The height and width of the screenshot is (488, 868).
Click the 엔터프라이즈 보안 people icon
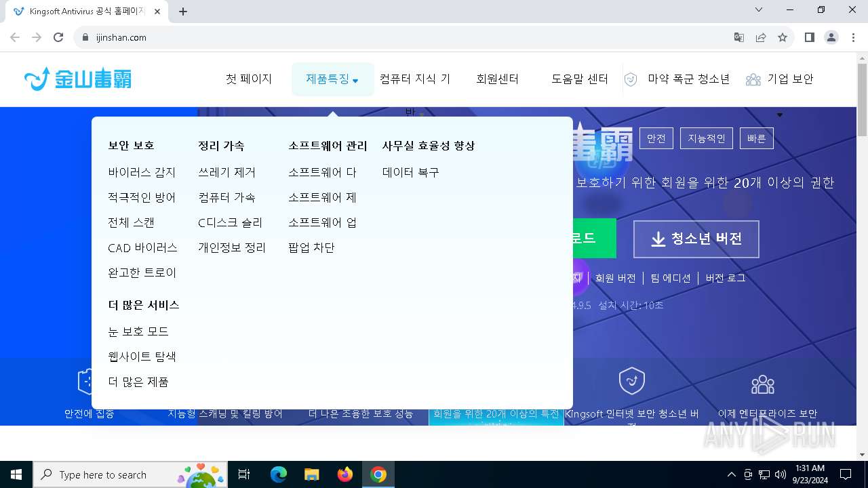[763, 384]
